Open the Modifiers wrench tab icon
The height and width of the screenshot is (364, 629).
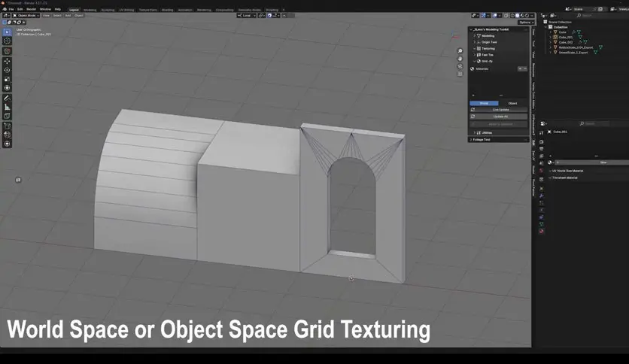point(542,196)
